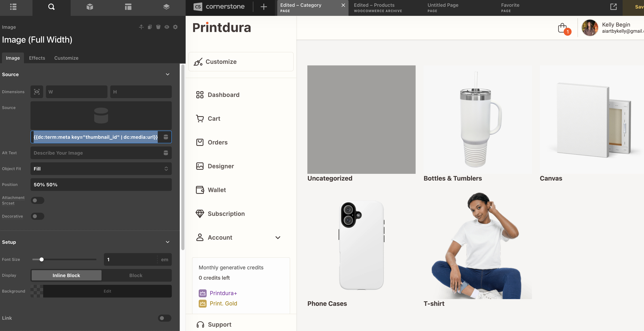
Task: Click the height H dimension field
Action: pos(141,92)
